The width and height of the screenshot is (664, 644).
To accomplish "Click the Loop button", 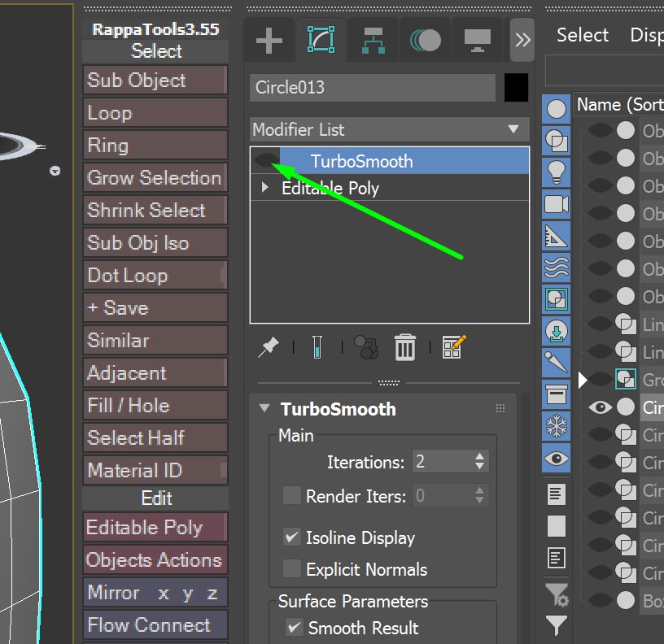I will click(x=155, y=112).
